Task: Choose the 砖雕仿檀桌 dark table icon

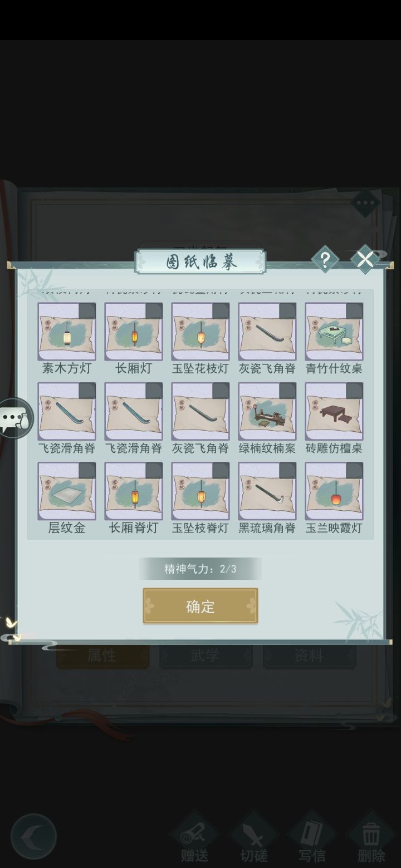Action: click(x=334, y=411)
